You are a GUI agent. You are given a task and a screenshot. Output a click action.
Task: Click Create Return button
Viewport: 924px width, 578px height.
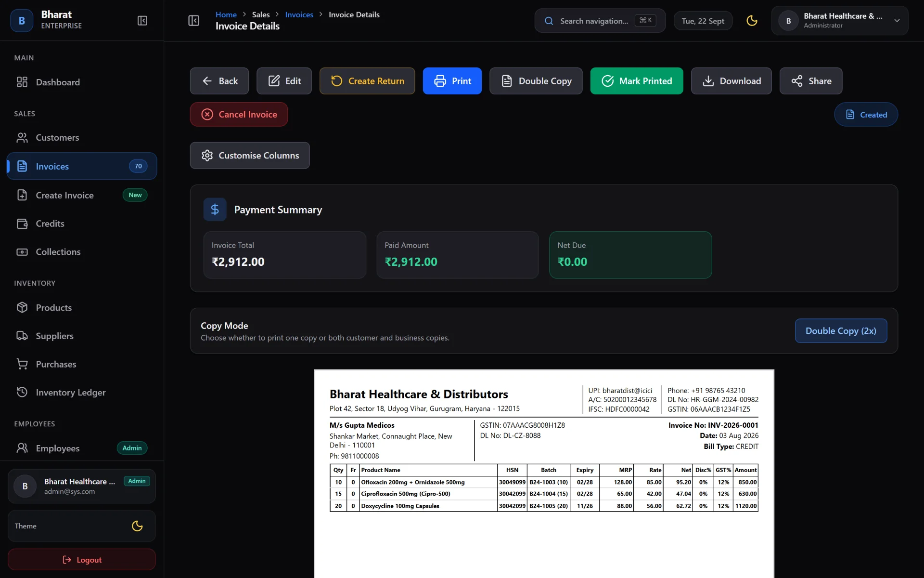point(367,81)
